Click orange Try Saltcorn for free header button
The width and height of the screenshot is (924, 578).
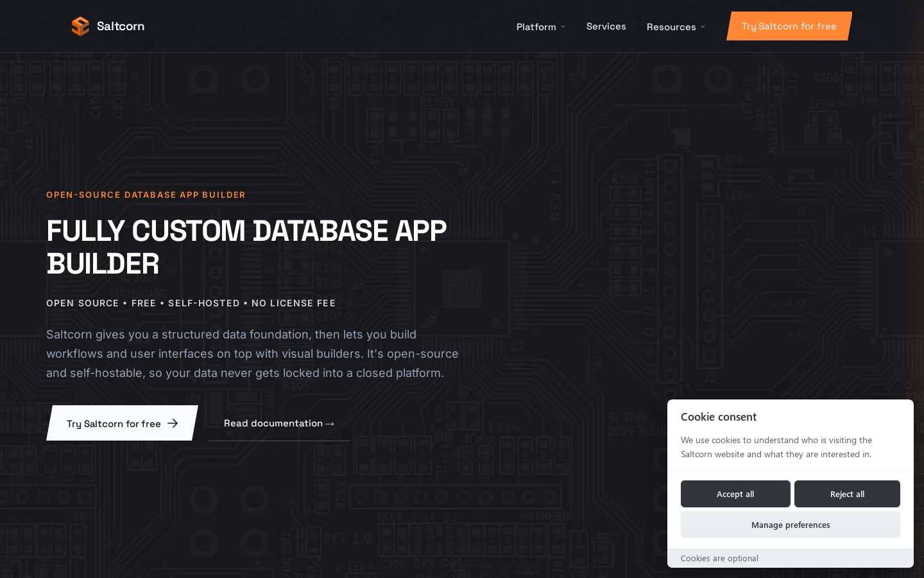tap(789, 26)
